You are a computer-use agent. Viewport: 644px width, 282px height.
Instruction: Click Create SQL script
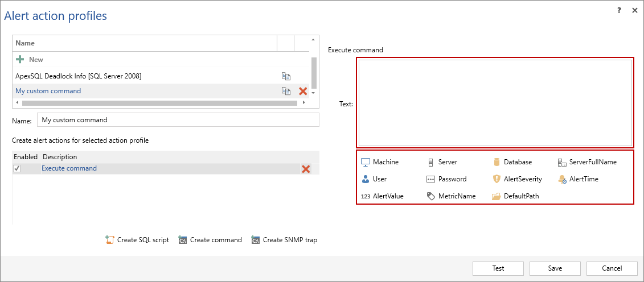[x=137, y=240]
